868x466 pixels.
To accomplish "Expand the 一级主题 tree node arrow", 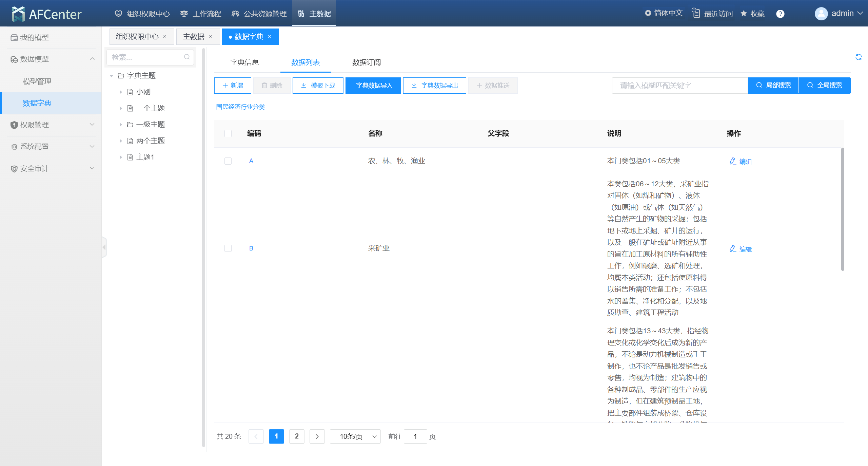I will (121, 125).
